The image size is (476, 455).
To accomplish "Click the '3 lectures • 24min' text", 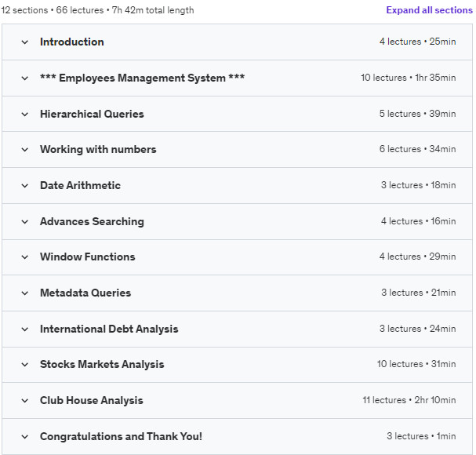I will (417, 329).
